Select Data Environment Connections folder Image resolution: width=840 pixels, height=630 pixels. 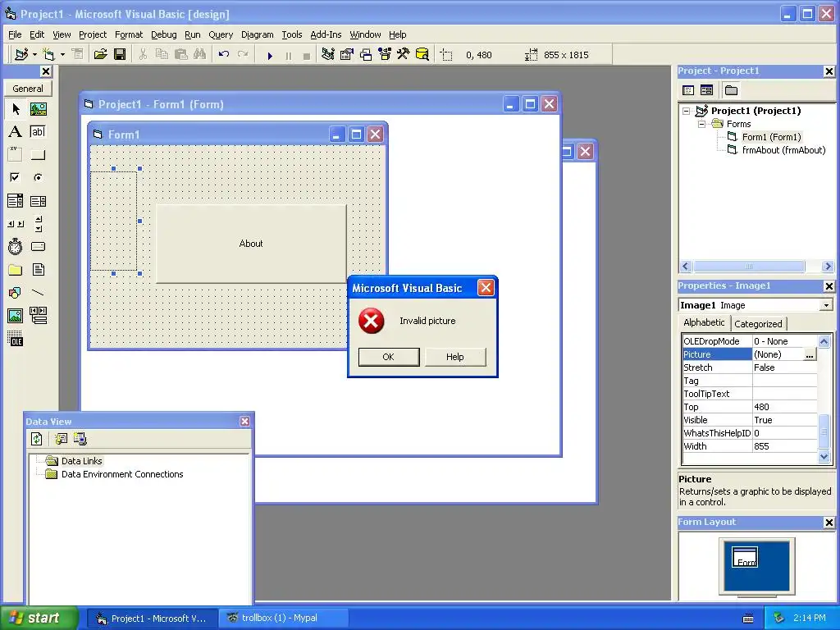pos(122,474)
